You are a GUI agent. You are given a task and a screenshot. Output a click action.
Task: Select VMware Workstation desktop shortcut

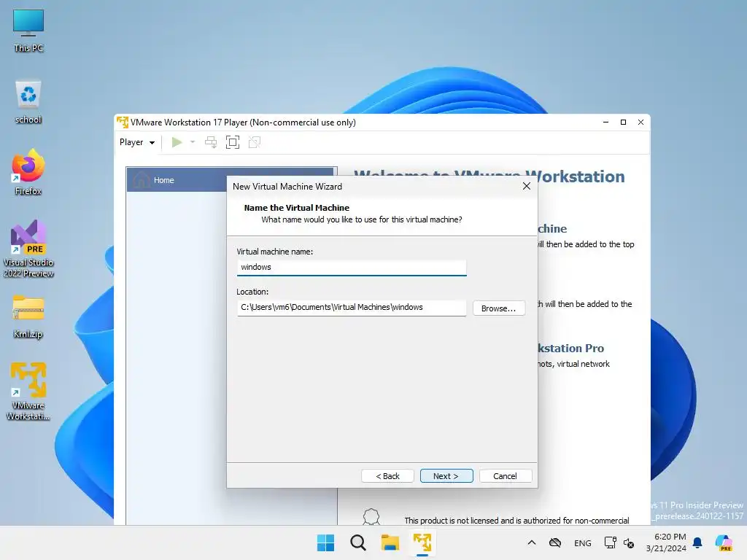click(x=28, y=392)
